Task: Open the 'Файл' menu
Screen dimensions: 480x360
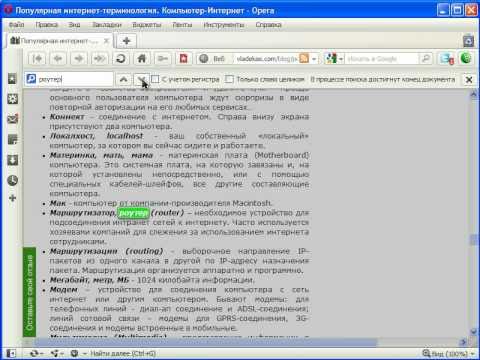Action: (16, 25)
